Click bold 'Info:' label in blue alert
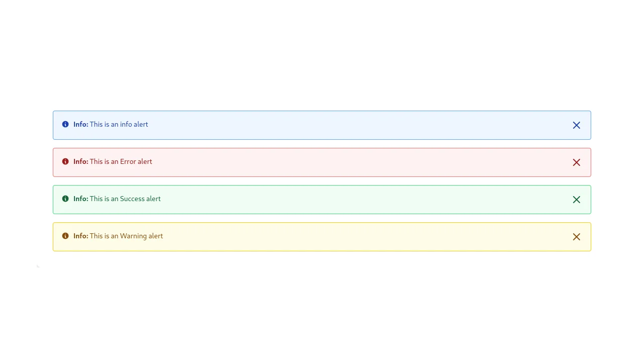The image size is (644, 362). (x=80, y=124)
